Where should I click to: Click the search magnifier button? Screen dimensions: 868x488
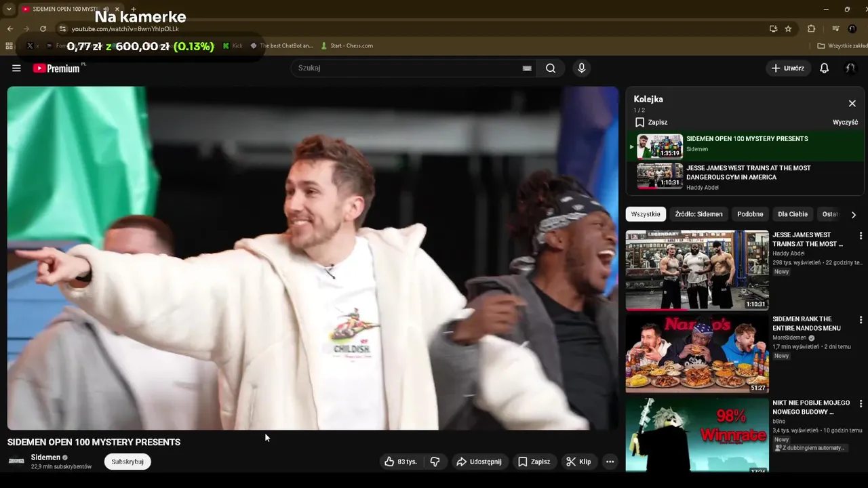tap(551, 68)
